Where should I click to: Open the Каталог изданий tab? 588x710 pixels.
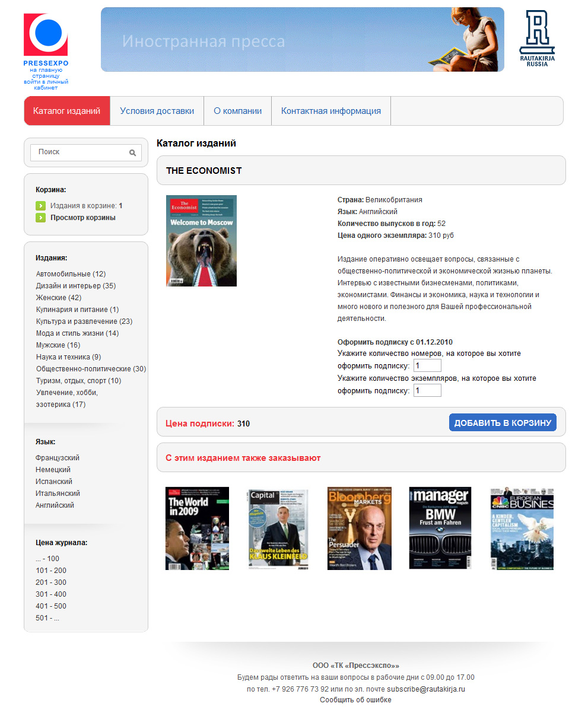[67, 111]
